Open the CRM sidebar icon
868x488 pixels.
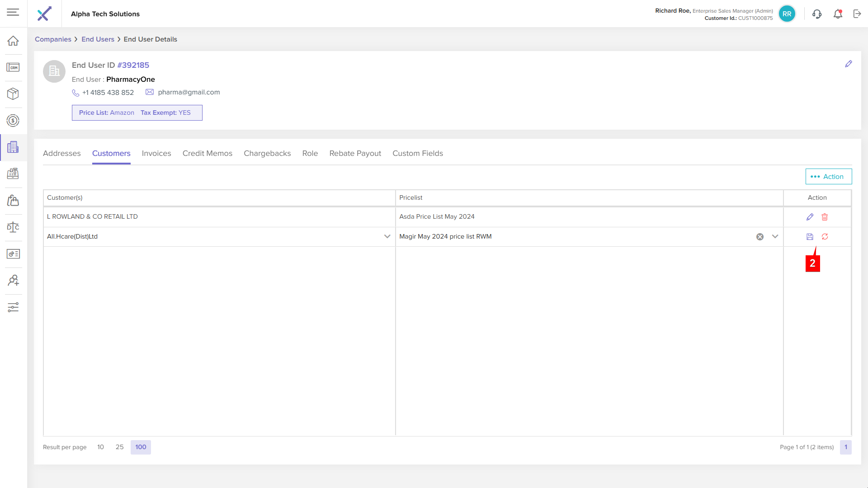coord(13,67)
